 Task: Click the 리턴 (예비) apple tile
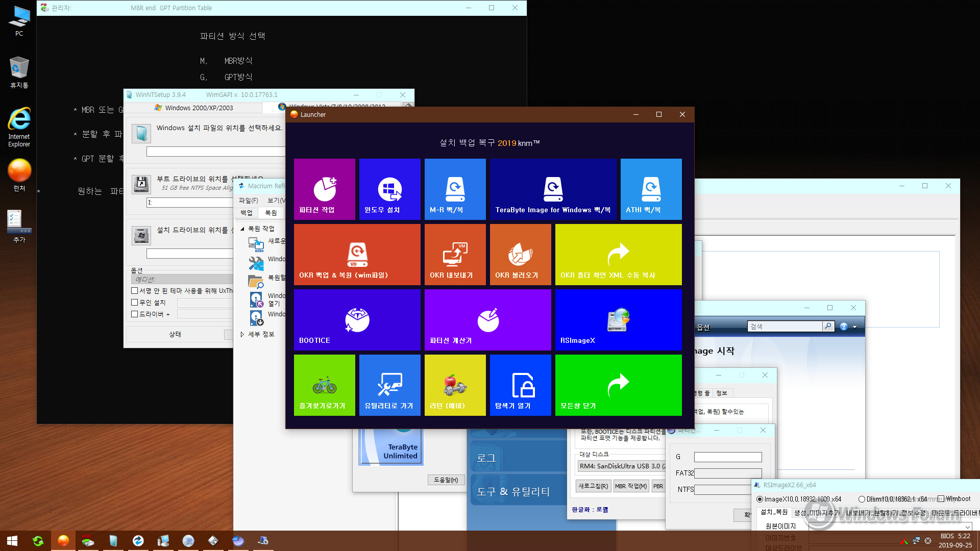point(455,385)
